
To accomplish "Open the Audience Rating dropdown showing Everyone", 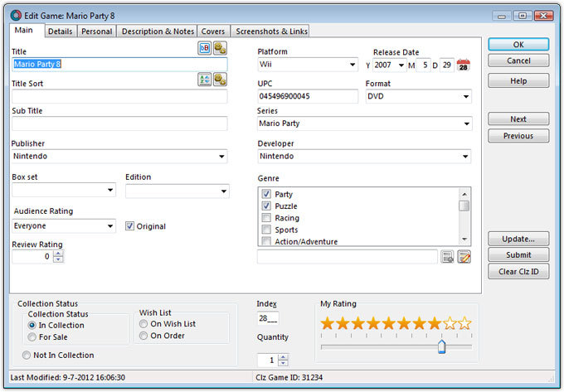I will [x=110, y=226].
